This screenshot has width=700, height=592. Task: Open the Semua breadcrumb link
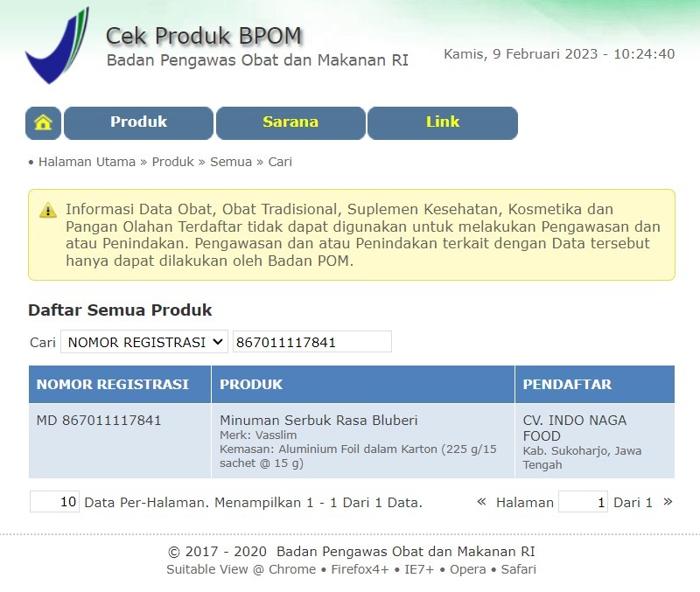pos(230,162)
